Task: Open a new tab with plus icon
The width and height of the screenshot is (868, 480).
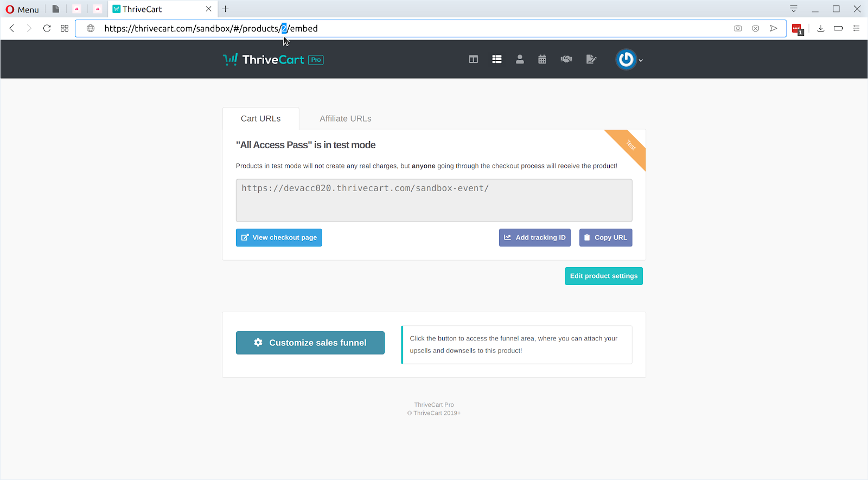Action: point(226,9)
